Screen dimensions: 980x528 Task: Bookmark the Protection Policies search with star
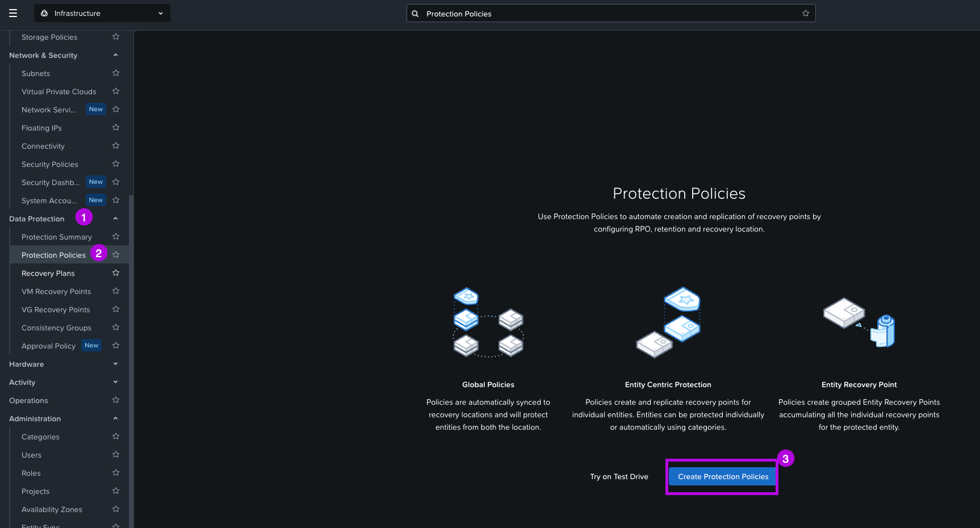click(806, 13)
